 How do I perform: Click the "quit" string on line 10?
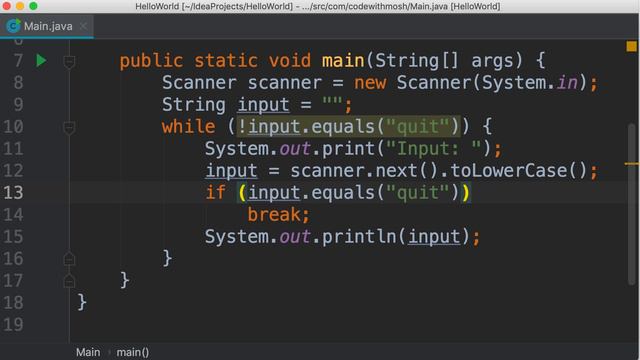click(x=418, y=127)
